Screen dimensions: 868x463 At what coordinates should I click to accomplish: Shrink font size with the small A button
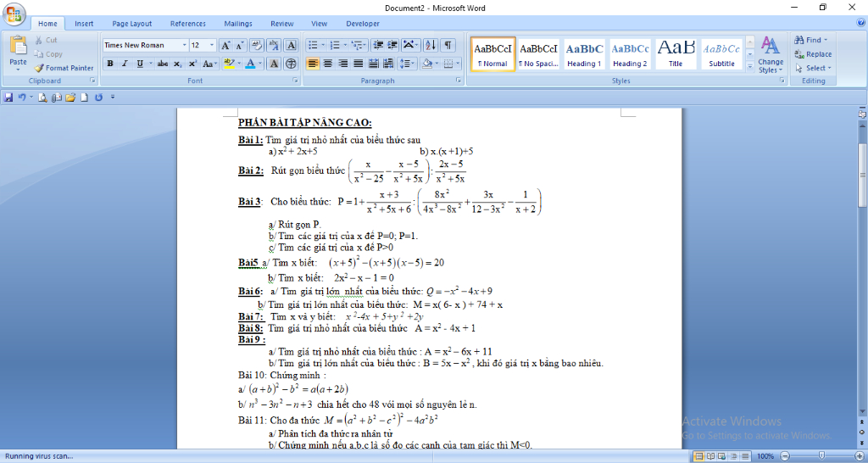(x=240, y=46)
